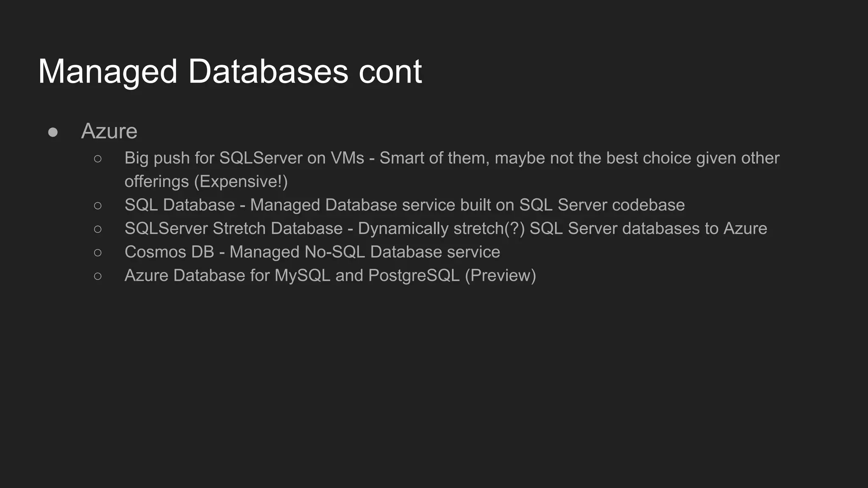Image resolution: width=868 pixels, height=488 pixels.
Task: Click the hollow bullet before 'SQLServer Stretch Database'
Action: pos(98,229)
